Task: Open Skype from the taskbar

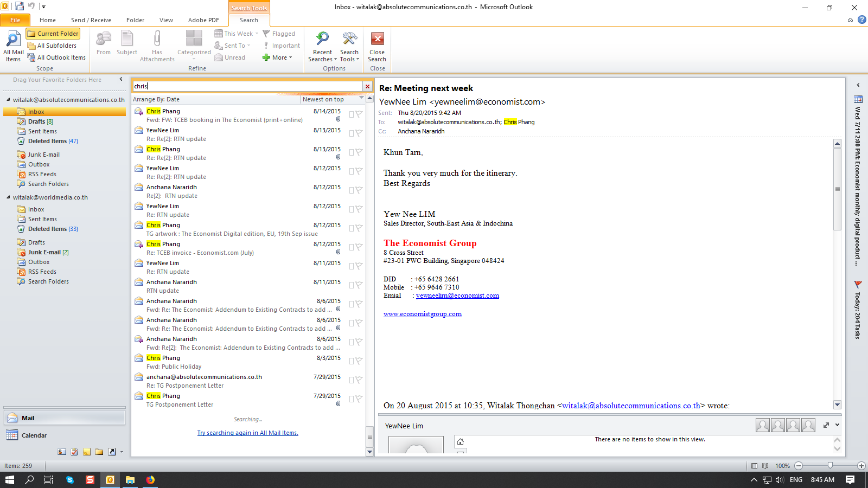Action: 70,480
